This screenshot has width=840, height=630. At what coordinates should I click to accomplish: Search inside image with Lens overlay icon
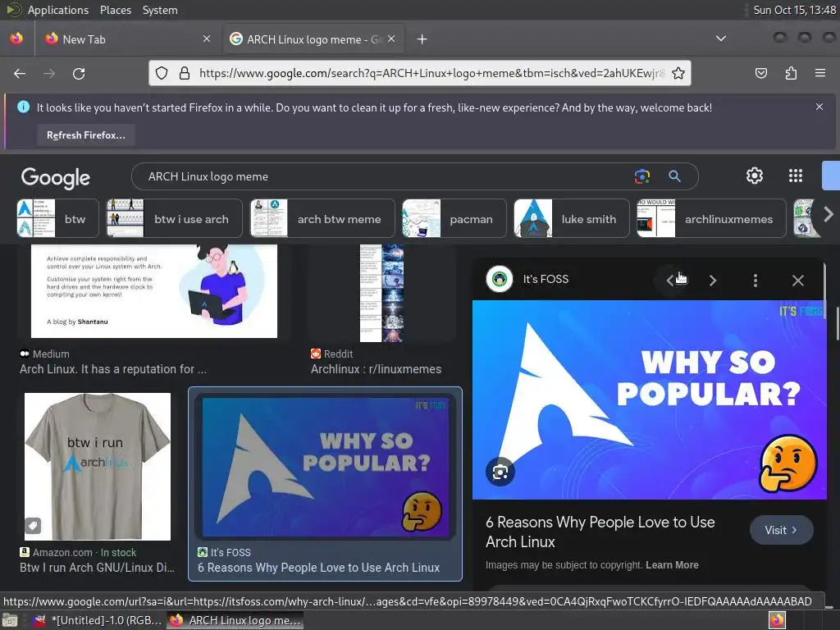[500, 472]
